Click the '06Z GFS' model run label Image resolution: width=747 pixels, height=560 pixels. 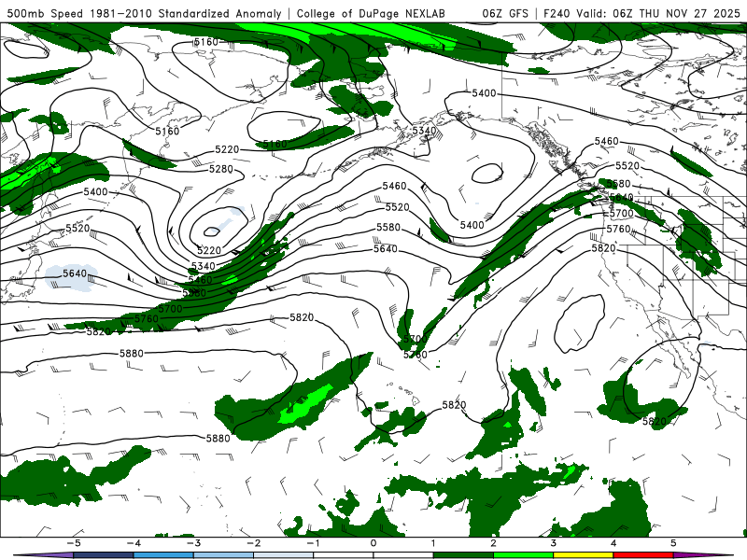pos(505,14)
